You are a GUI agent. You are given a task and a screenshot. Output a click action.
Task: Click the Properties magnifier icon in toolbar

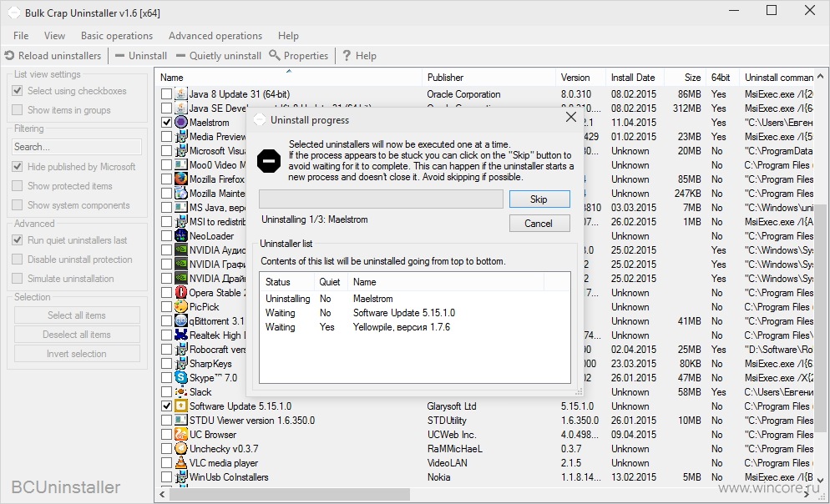click(x=274, y=55)
